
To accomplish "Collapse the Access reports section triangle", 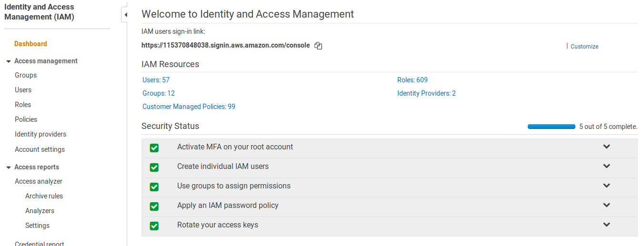I will pos(9,167).
